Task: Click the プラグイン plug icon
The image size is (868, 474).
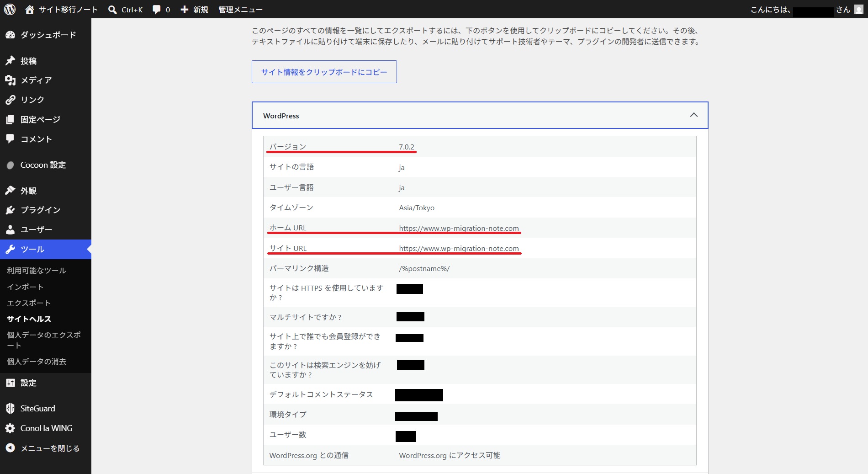Action: tap(10, 210)
